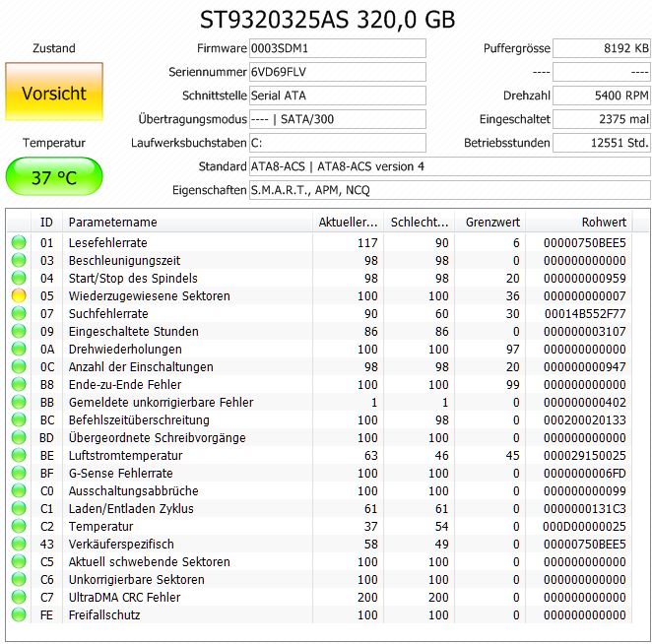Click raw value 000200020133
652x644 pixels.
point(585,420)
